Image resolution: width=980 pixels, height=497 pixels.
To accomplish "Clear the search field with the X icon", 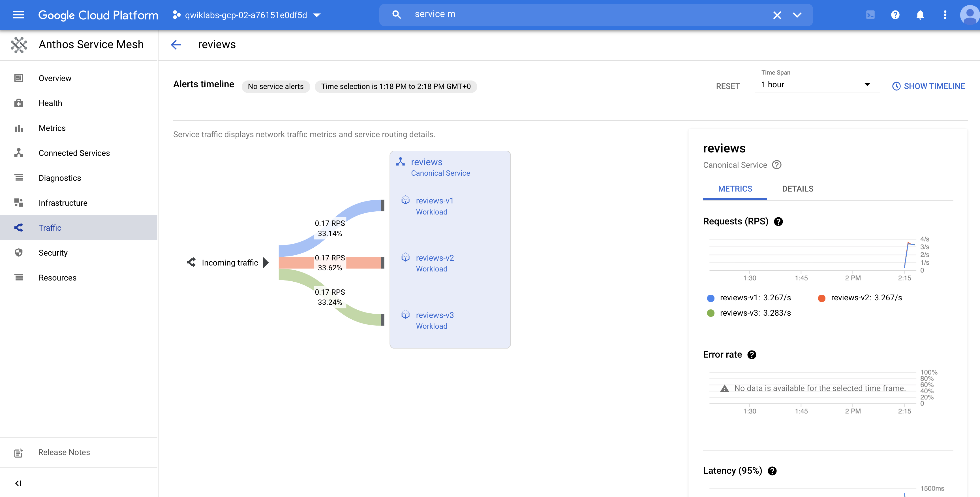I will [777, 15].
